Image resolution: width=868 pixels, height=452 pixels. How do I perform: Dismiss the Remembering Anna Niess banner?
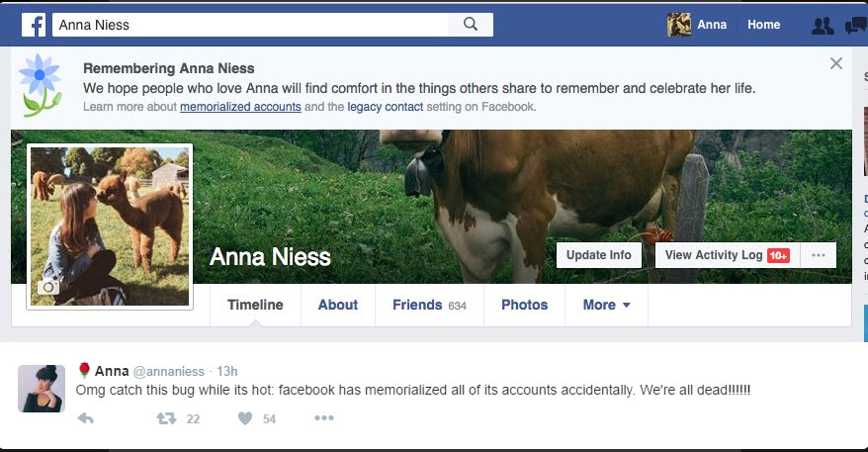[836, 64]
